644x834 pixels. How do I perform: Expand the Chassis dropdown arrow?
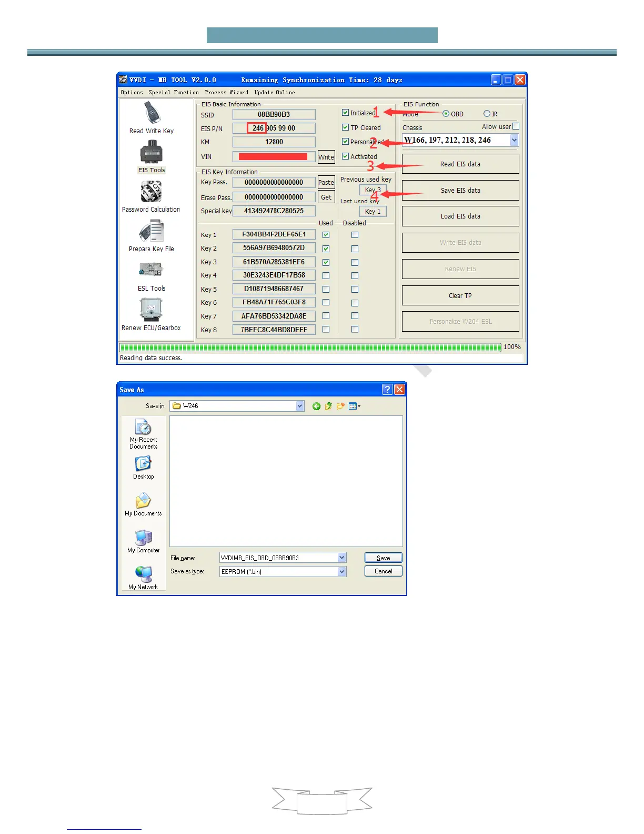click(514, 140)
